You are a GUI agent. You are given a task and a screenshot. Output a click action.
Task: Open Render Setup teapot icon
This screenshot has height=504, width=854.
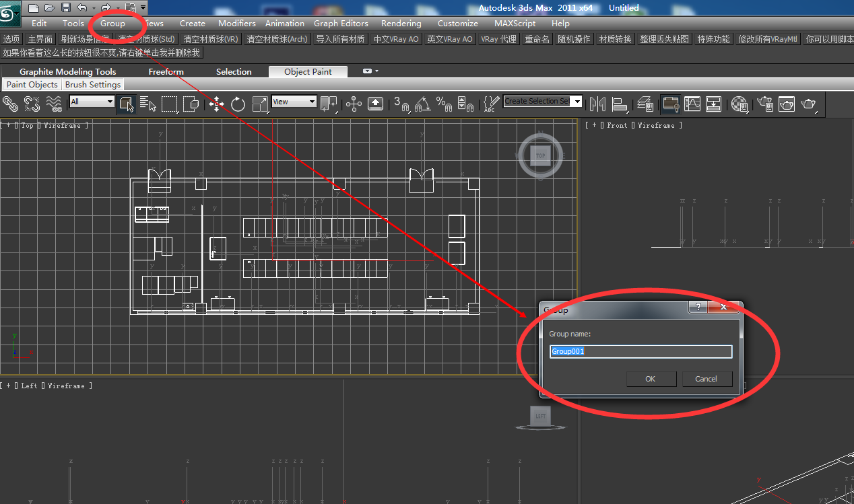click(x=764, y=104)
